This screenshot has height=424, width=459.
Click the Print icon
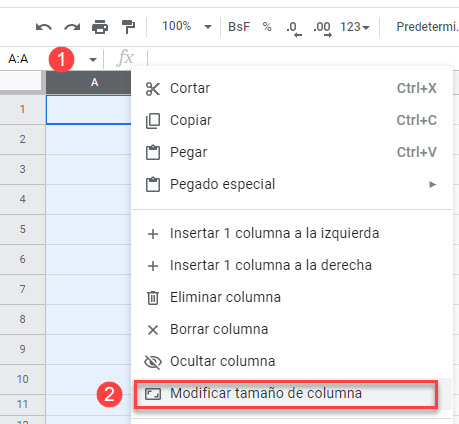pyautogui.click(x=100, y=27)
